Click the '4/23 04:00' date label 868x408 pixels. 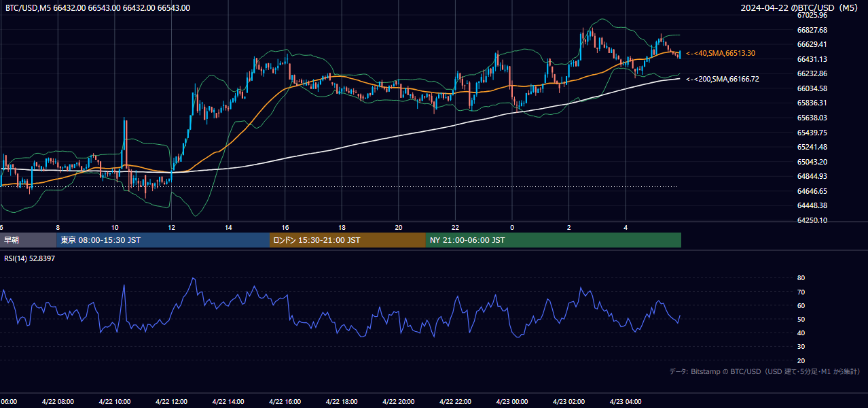point(626,402)
